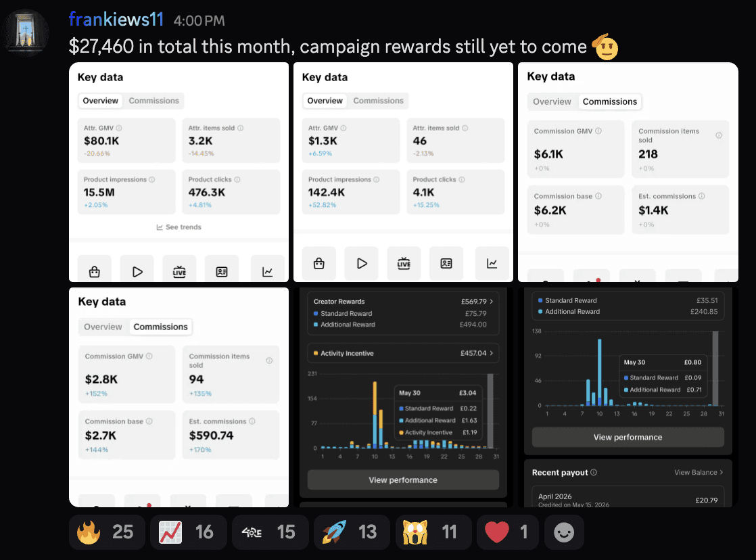The image size is (756, 560).
Task: Click info icon beside Attr. GMV $1.3K
Action: coord(344,129)
